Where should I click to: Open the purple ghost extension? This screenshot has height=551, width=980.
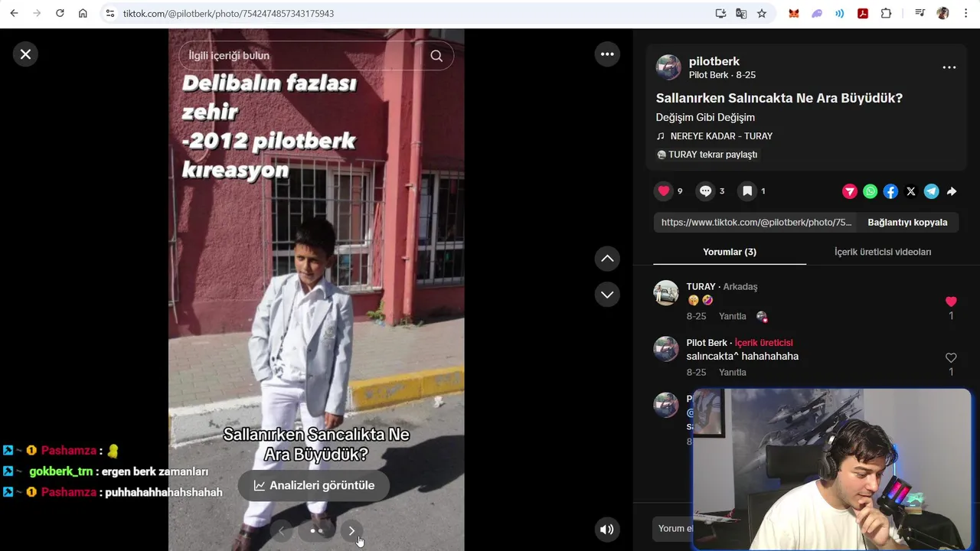(x=817, y=13)
